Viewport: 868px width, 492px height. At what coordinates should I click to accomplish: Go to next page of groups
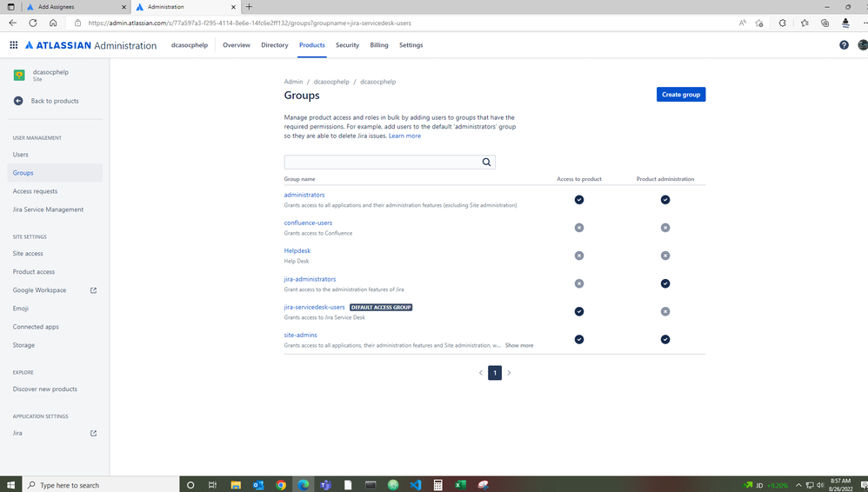(x=510, y=372)
